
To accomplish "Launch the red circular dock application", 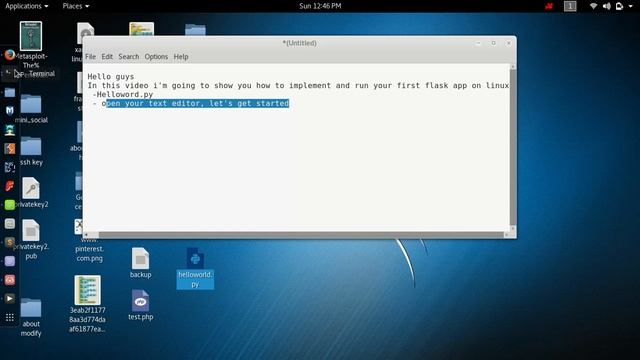I will (10, 280).
